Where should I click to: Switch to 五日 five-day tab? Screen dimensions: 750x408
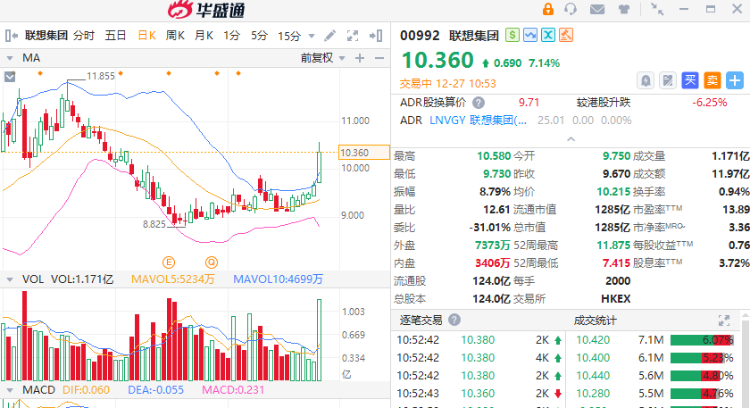coord(115,35)
